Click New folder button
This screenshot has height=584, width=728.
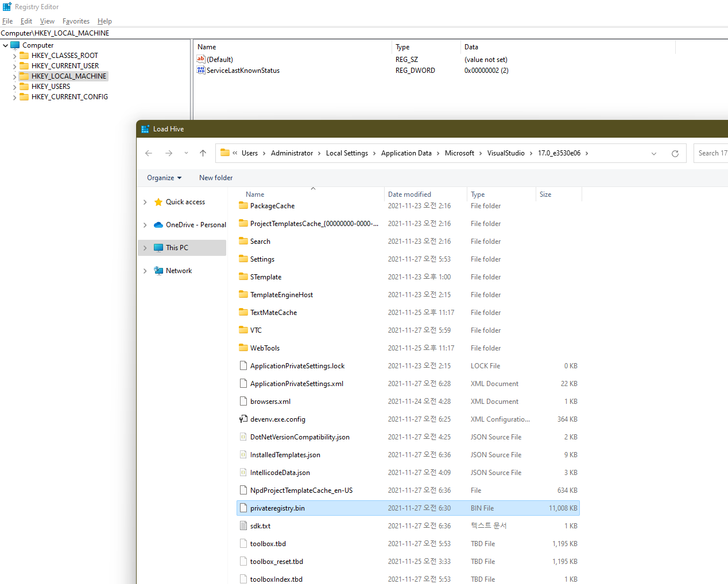tap(216, 178)
